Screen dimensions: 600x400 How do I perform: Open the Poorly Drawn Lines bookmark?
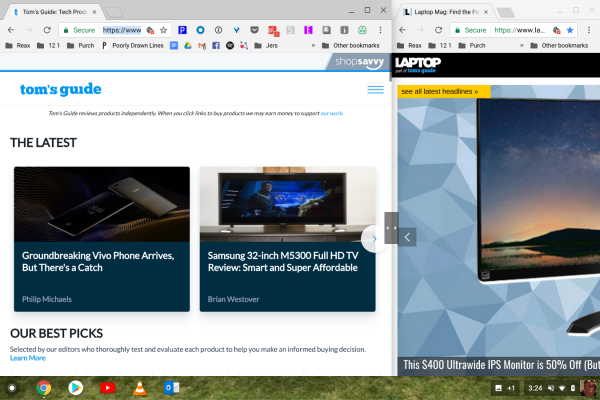click(x=132, y=46)
